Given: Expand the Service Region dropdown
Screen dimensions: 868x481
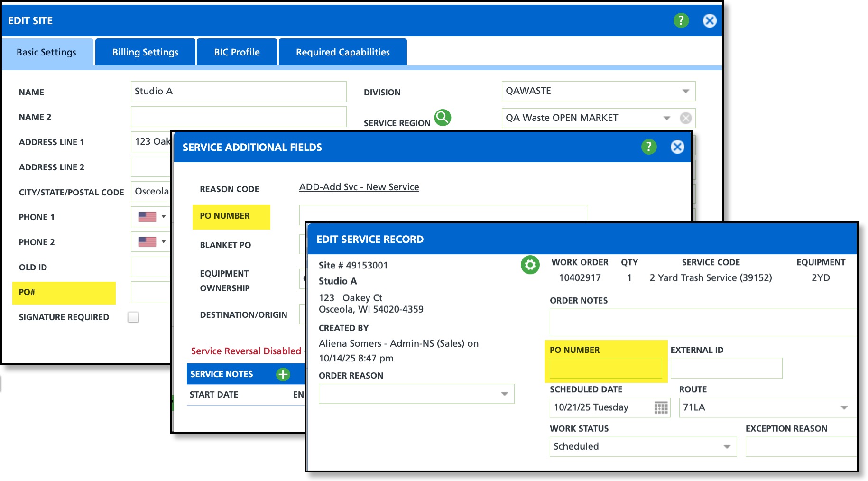Looking at the screenshot, I should point(666,118).
